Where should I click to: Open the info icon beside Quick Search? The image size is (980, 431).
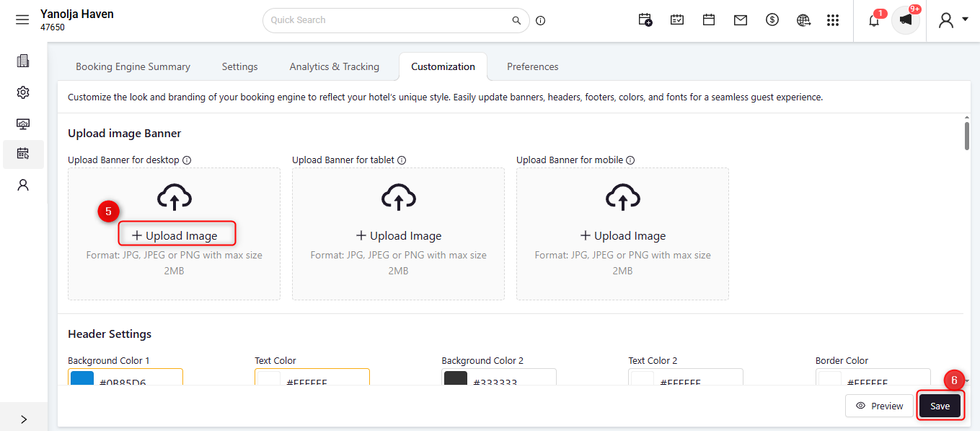click(x=541, y=20)
